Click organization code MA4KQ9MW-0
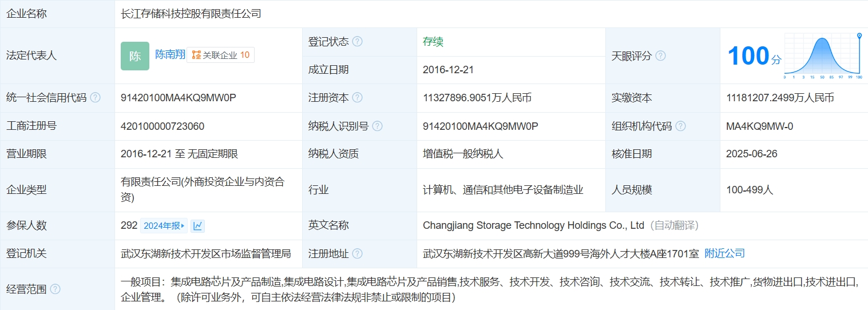 tap(760, 126)
